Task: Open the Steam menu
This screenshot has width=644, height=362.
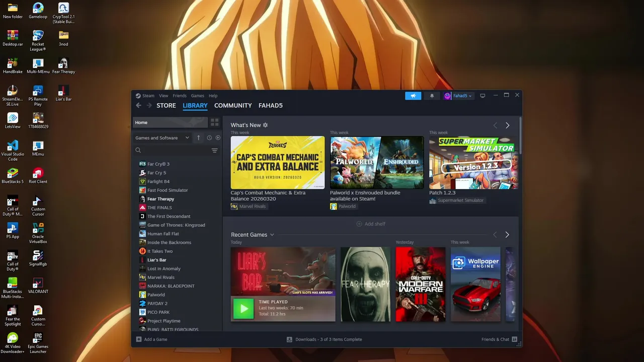Action: click(148, 96)
